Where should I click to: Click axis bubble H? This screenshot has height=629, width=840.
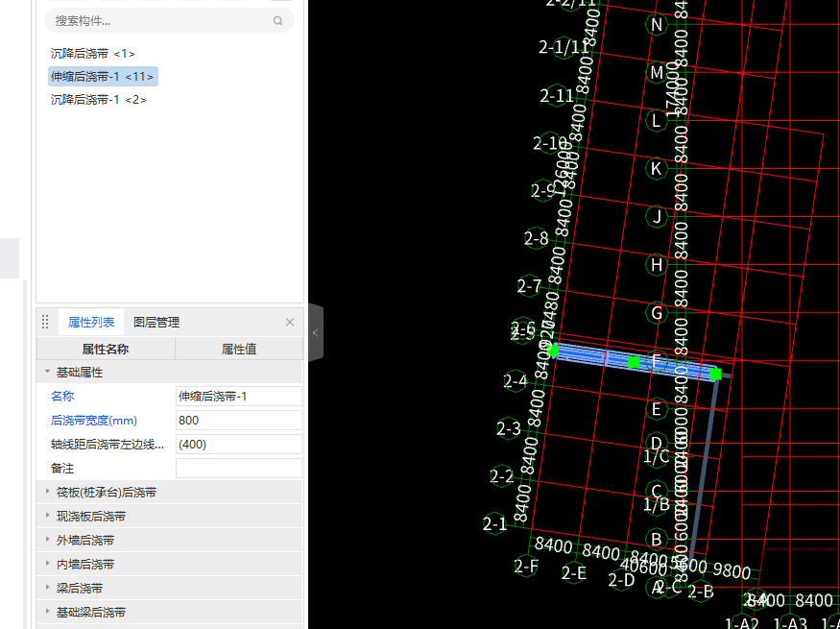(x=657, y=264)
